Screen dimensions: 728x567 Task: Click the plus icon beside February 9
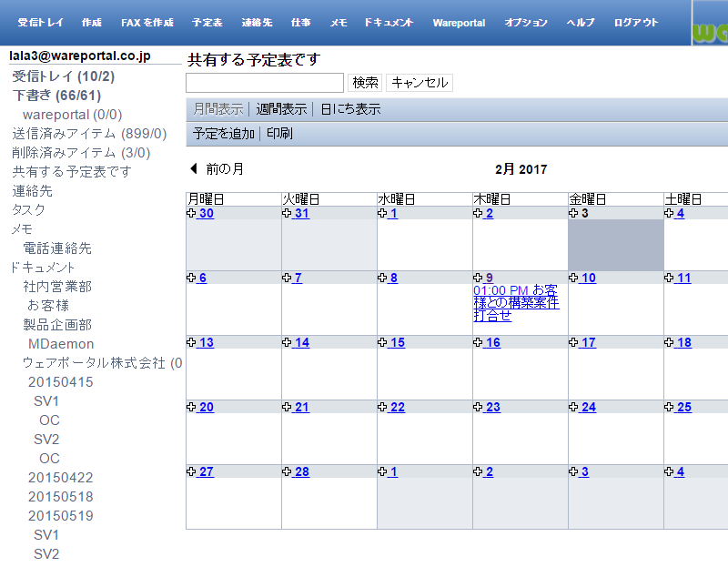tap(478, 278)
